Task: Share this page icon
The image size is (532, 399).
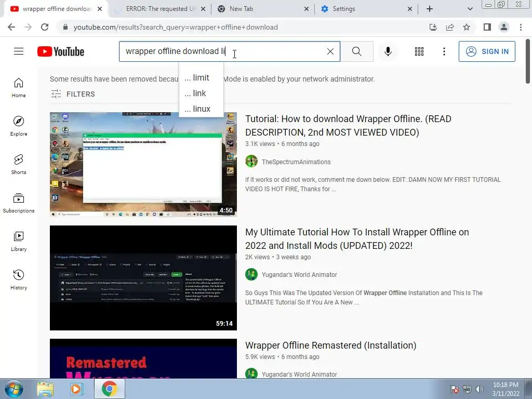Action: click(x=450, y=27)
